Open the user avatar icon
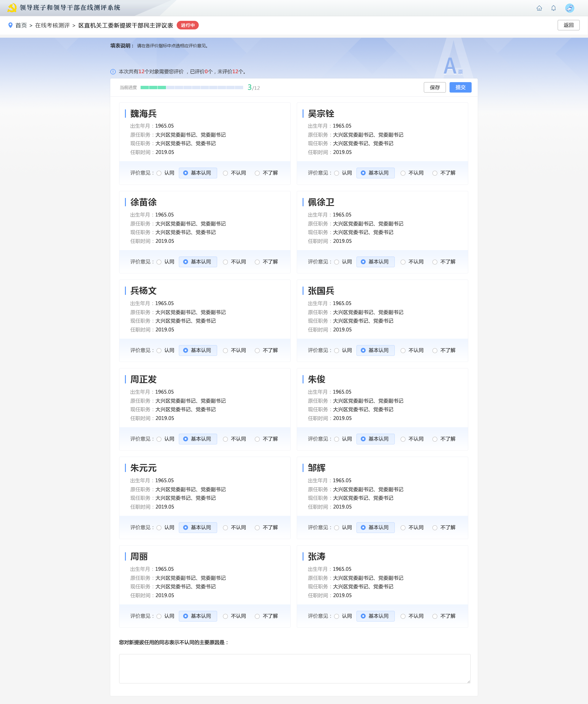The width and height of the screenshot is (588, 704). tap(570, 8)
